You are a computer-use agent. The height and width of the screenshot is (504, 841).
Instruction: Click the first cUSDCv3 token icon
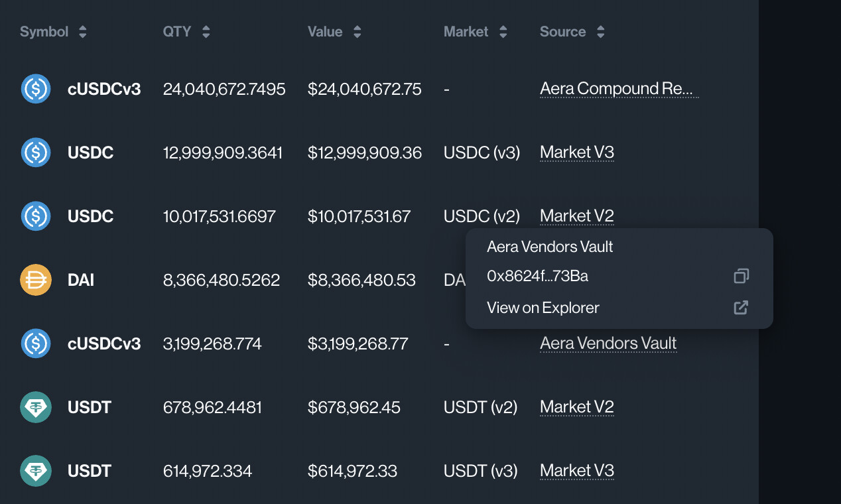(36, 89)
